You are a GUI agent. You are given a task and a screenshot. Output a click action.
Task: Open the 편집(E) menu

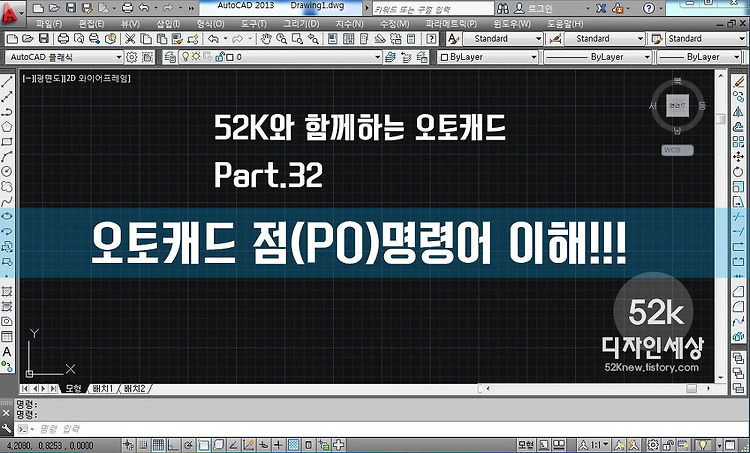[x=91, y=23]
